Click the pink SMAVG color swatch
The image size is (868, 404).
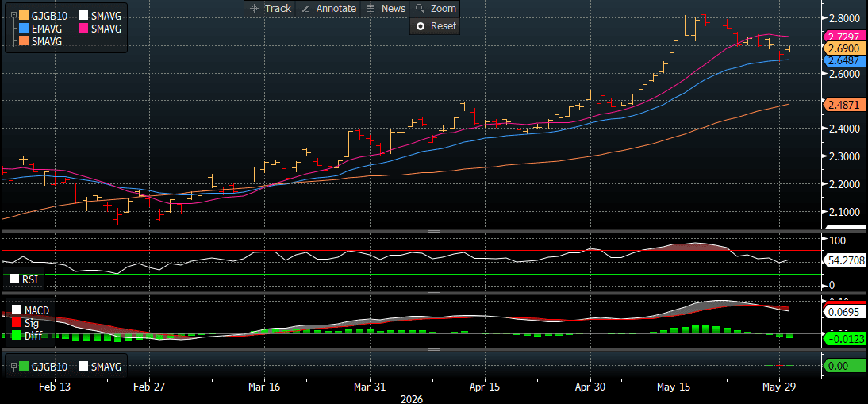pyautogui.click(x=84, y=28)
